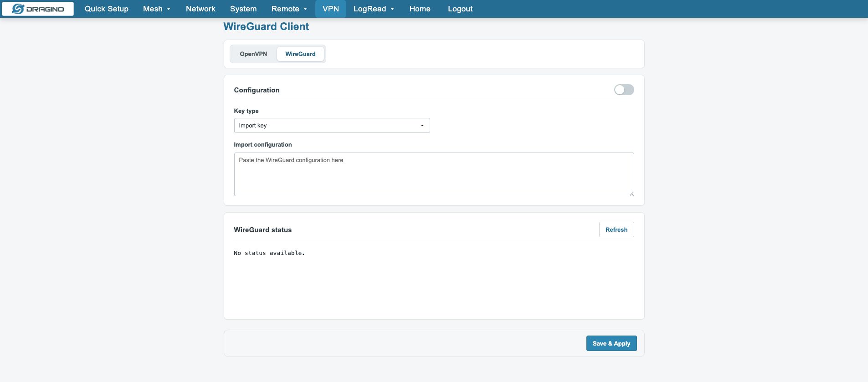Navigate to the Home page
868x382 pixels.
tap(420, 9)
